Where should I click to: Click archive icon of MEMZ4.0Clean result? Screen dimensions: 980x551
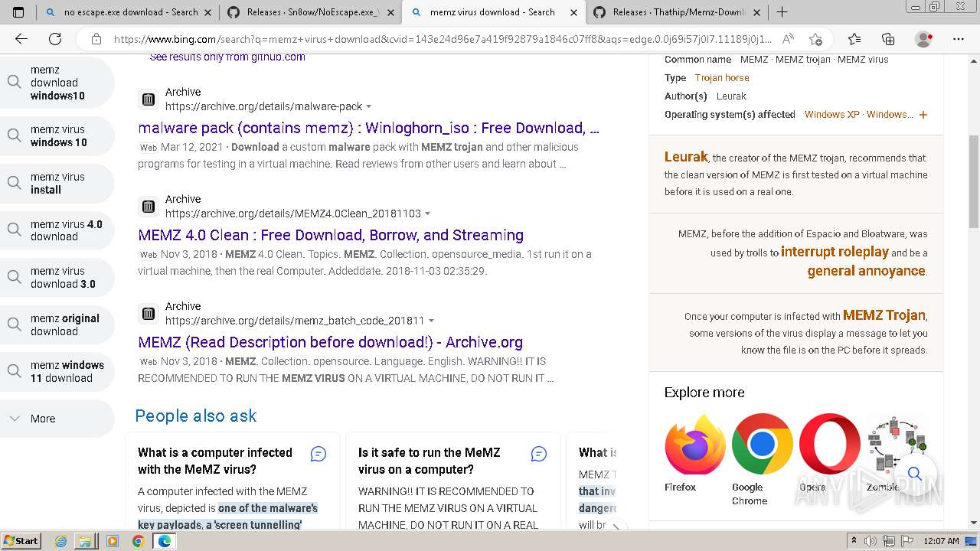149,207
